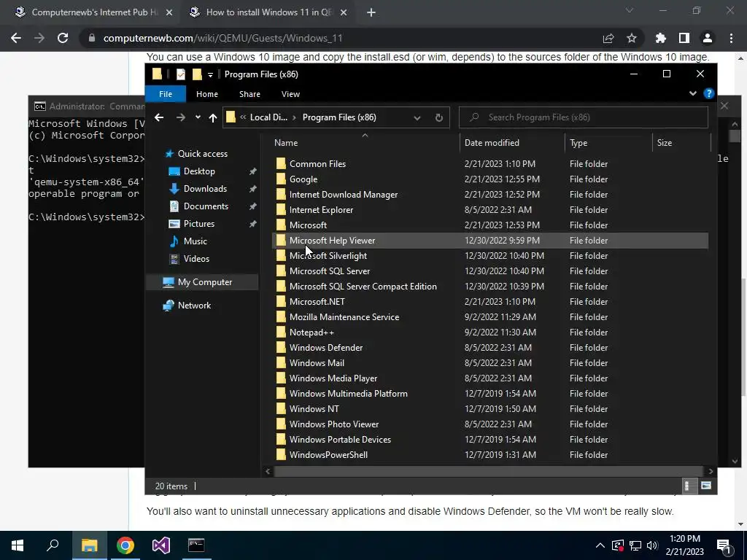Select the Common Files folder icon
This screenshot has width=747, height=560.
click(x=281, y=164)
